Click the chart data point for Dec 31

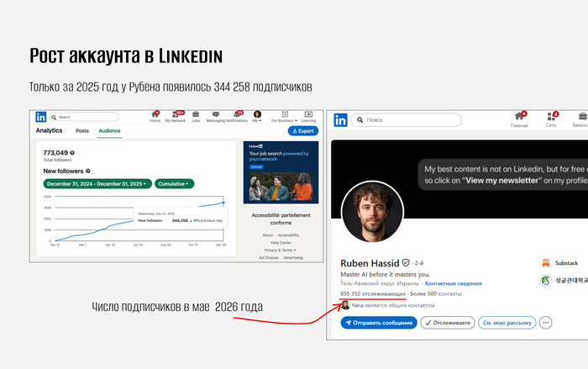tap(223, 203)
